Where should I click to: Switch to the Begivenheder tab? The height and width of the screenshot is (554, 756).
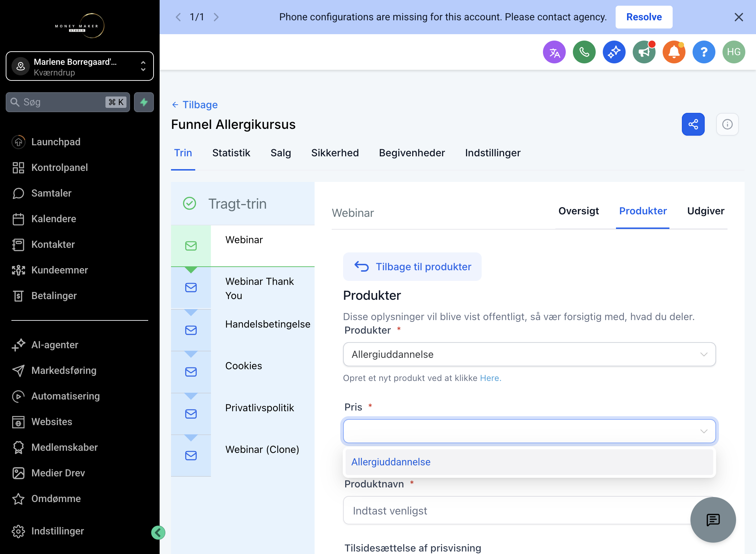[x=412, y=153]
